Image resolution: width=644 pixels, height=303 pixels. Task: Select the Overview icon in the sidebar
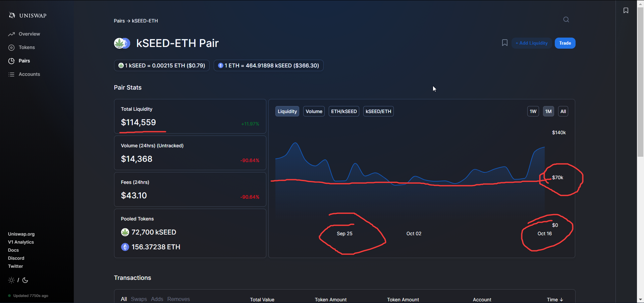click(11, 34)
